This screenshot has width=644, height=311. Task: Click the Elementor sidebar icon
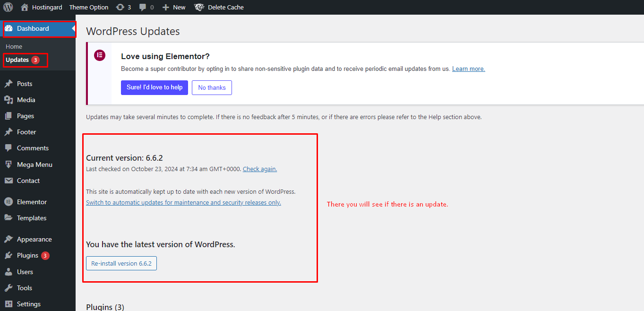click(x=9, y=202)
